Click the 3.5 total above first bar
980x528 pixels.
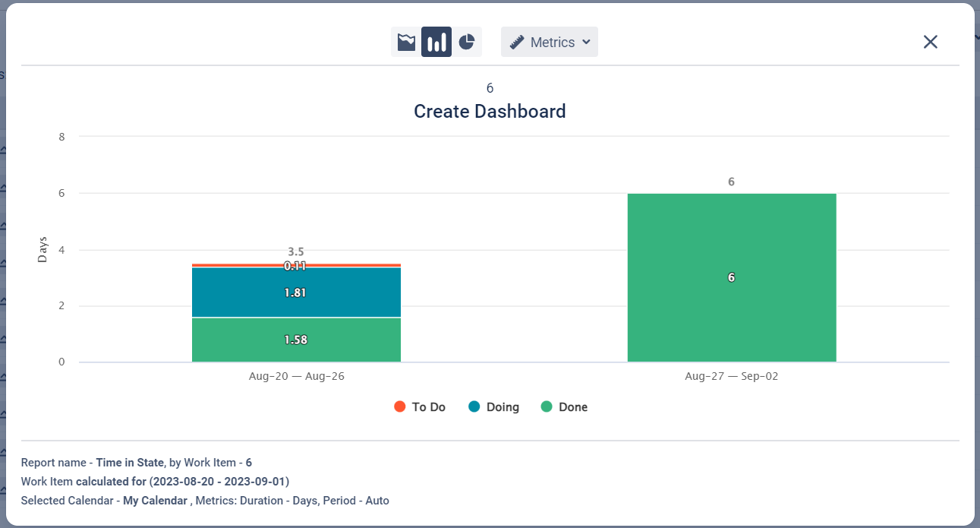296,251
